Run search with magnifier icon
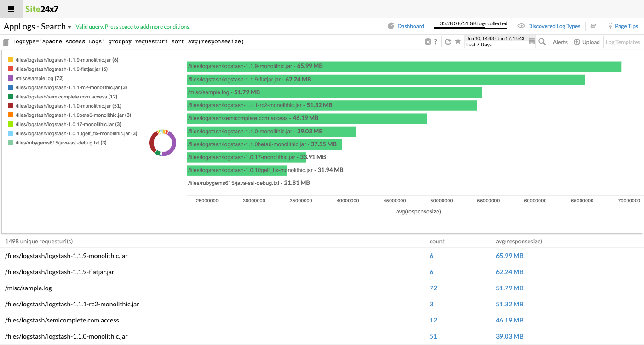The width and height of the screenshot is (644, 345). click(x=542, y=42)
